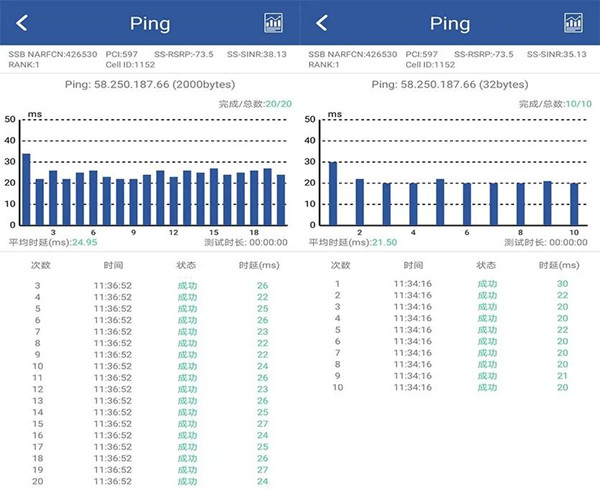Open chart icon on left Ping header
This screenshot has height=490, width=600.
(x=273, y=23)
